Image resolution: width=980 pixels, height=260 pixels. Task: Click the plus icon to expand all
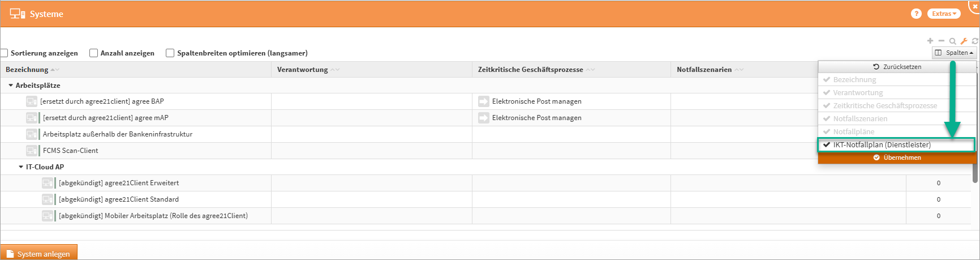930,41
